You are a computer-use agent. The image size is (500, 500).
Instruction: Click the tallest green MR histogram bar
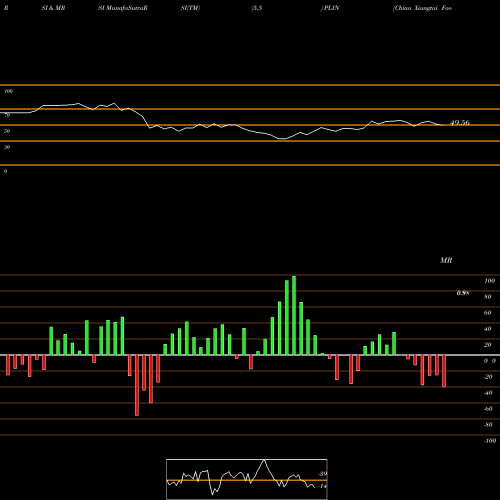pyautogui.click(x=294, y=315)
